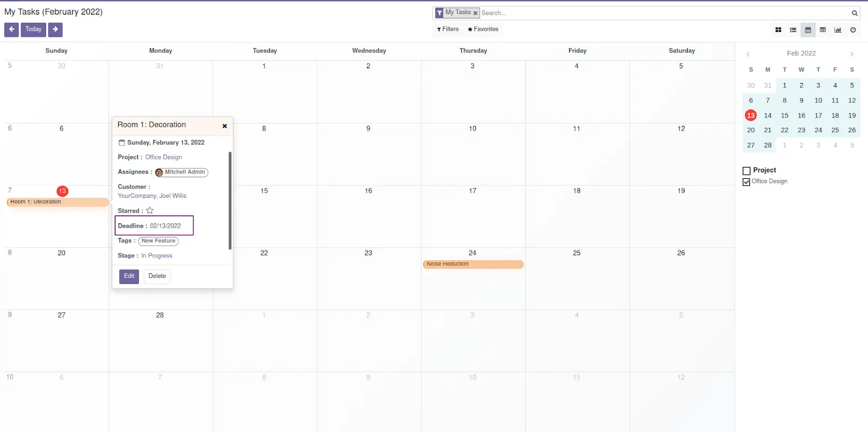Switch to Pivot table view
The image size is (868, 432).
823,30
